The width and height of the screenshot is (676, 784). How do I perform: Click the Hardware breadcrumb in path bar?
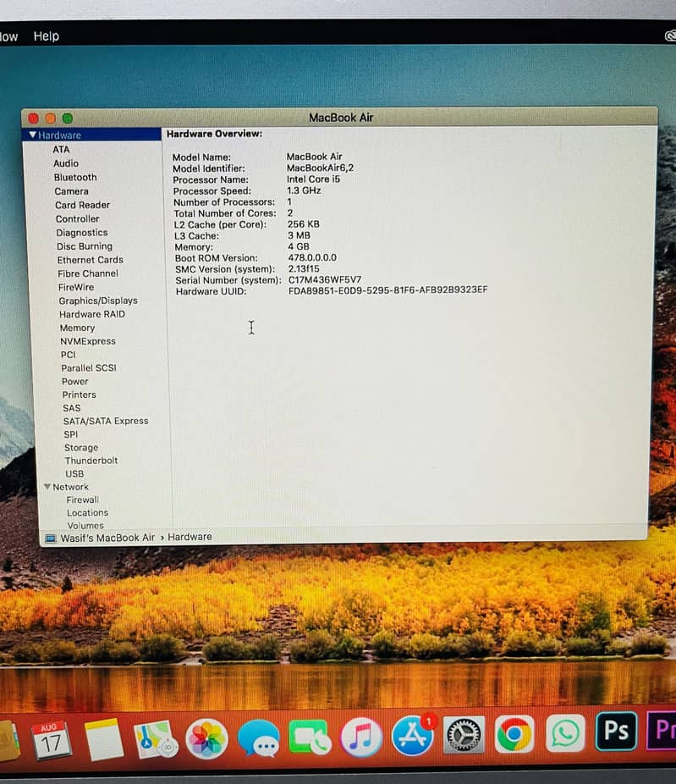coord(190,537)
